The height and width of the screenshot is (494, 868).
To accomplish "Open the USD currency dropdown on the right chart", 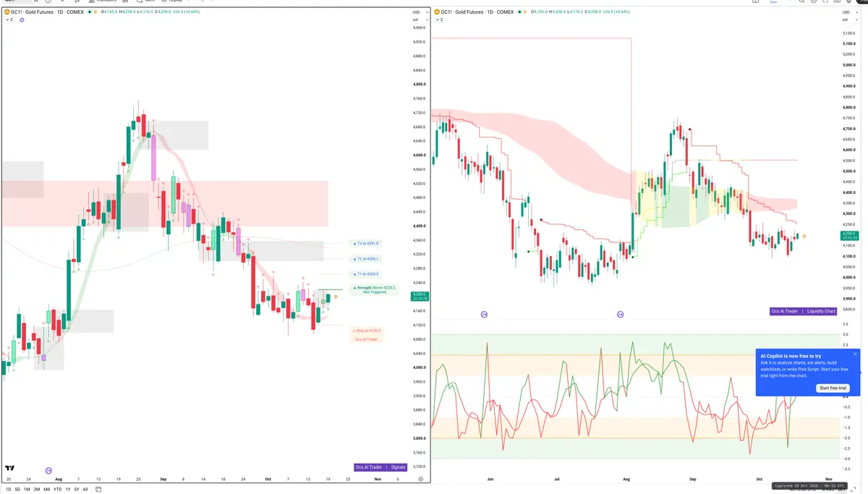I will click(x=849, y=12).
